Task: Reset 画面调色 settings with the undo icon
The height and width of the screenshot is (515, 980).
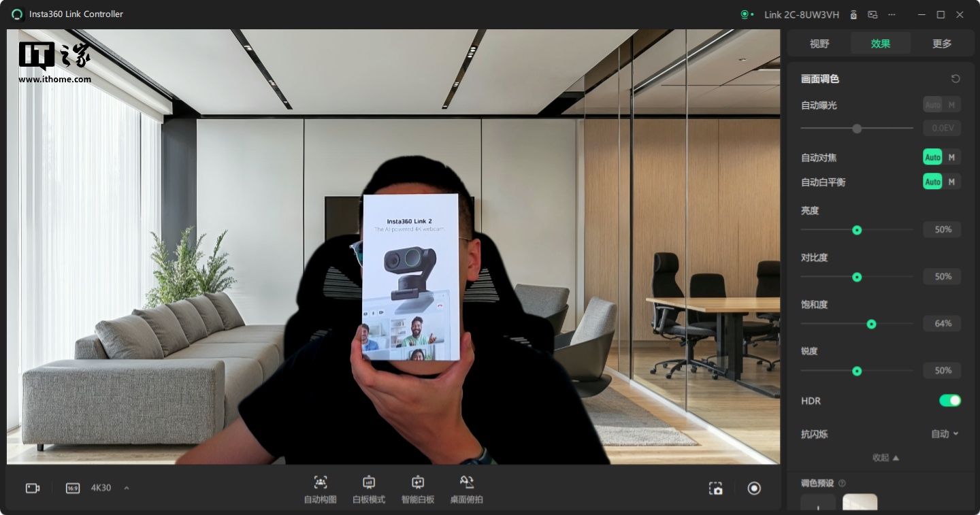Action: [x=955, y=79]
